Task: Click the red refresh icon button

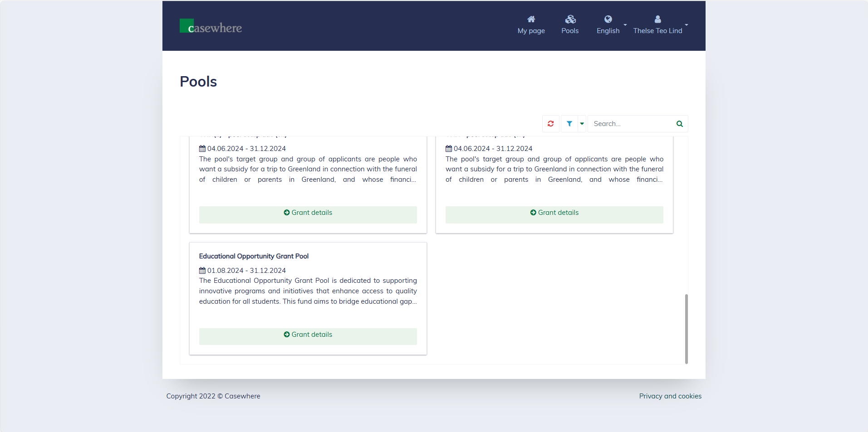Action: point(551,124)
